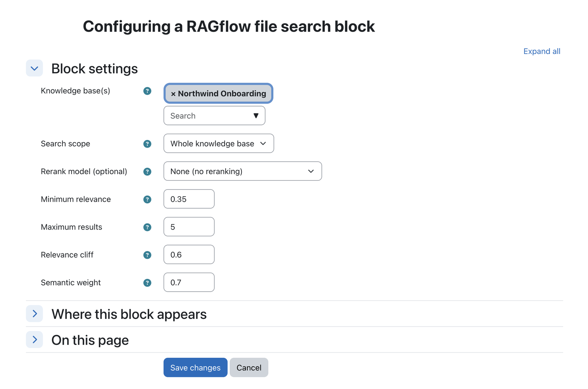Click the Minimum relevance label
The width and height of the screenshot is (588, 389).
pos(76,199)
